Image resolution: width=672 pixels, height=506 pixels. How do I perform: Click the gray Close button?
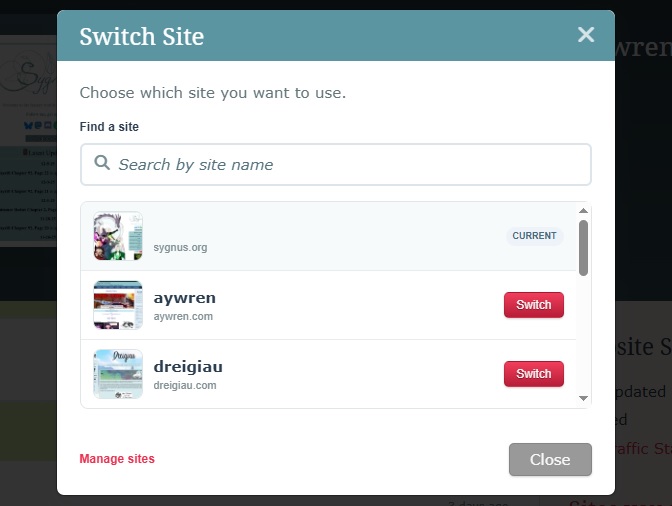tap(550, 459)
